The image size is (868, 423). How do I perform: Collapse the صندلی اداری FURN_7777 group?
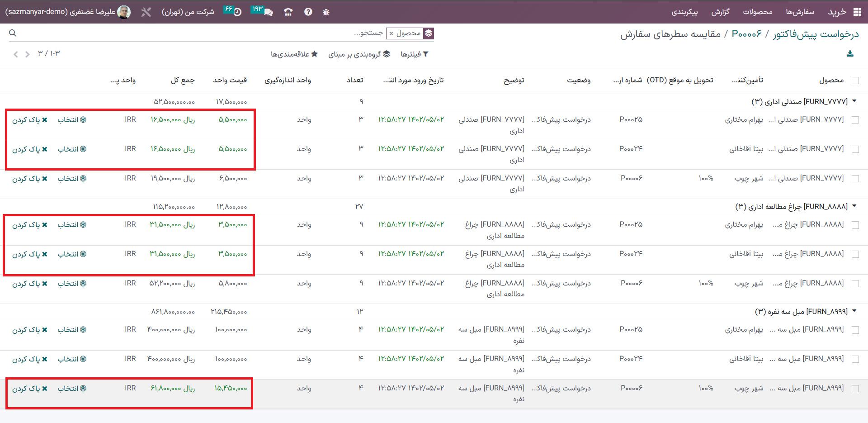click(854, 101)
